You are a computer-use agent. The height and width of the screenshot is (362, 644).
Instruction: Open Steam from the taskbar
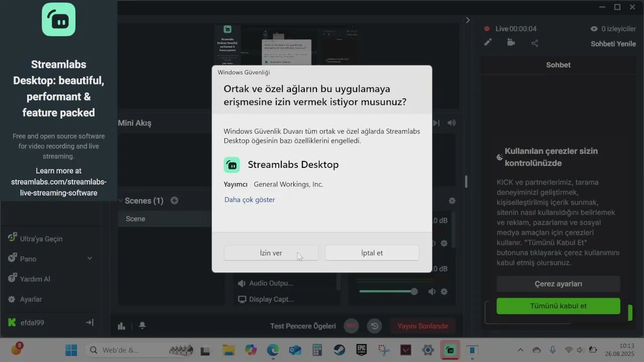339,350
